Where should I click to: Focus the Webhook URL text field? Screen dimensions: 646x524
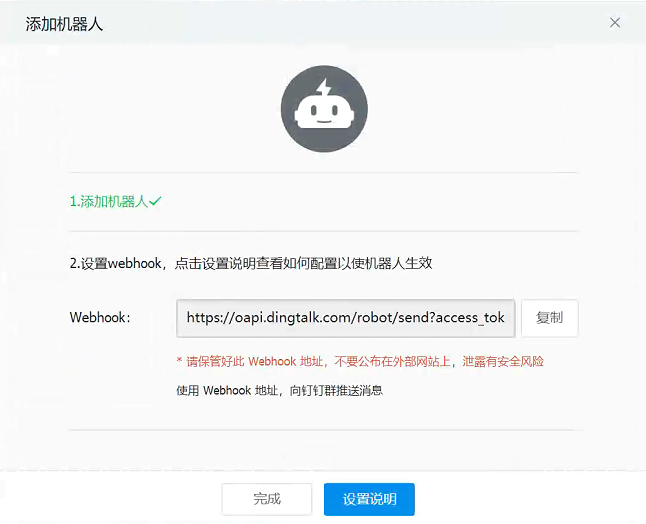(x=346, y=318)
